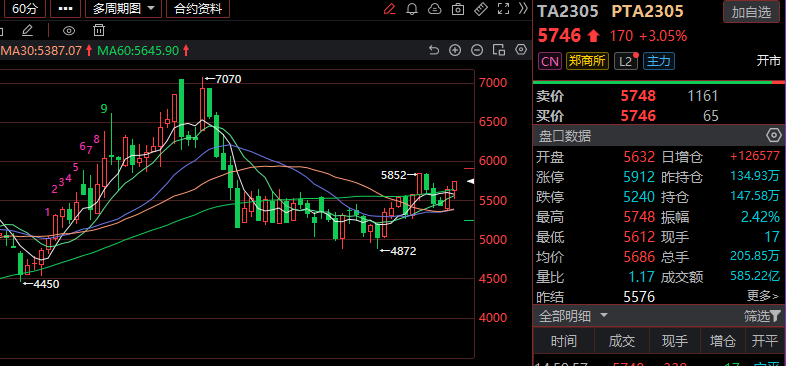Open quote panel settings next to 盘口数据

click(773, 136)
